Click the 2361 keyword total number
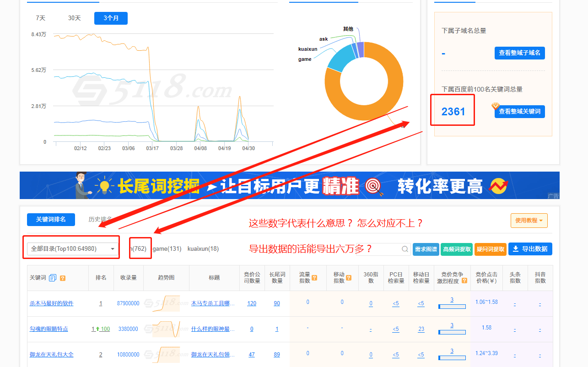 click(453, 111)
